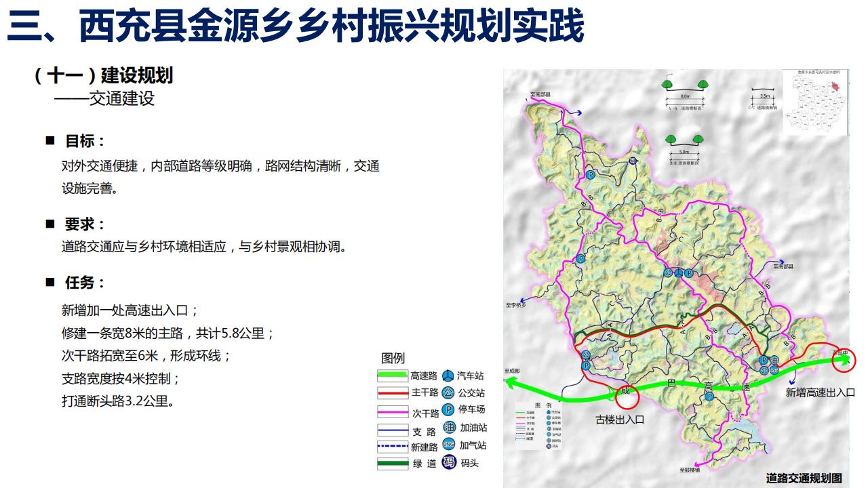Click the 要求： bullet heading
868x488 pixels.
point(85,224)
